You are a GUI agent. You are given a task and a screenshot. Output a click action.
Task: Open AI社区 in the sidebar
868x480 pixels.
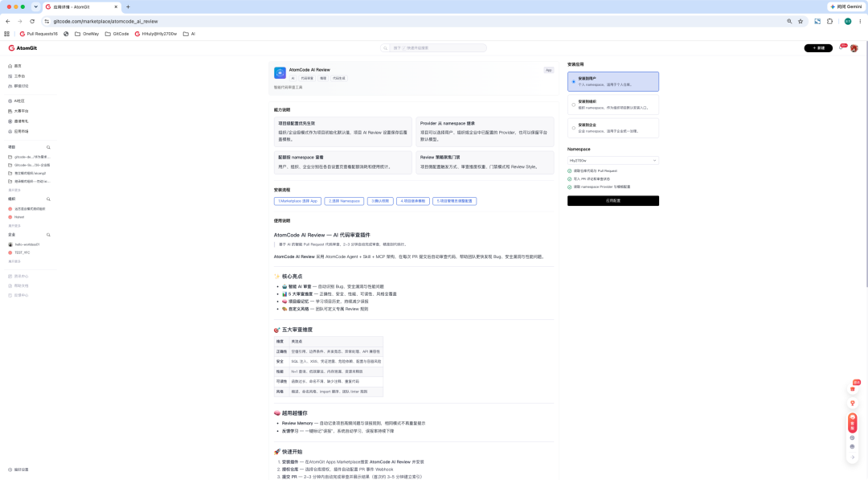18,101
